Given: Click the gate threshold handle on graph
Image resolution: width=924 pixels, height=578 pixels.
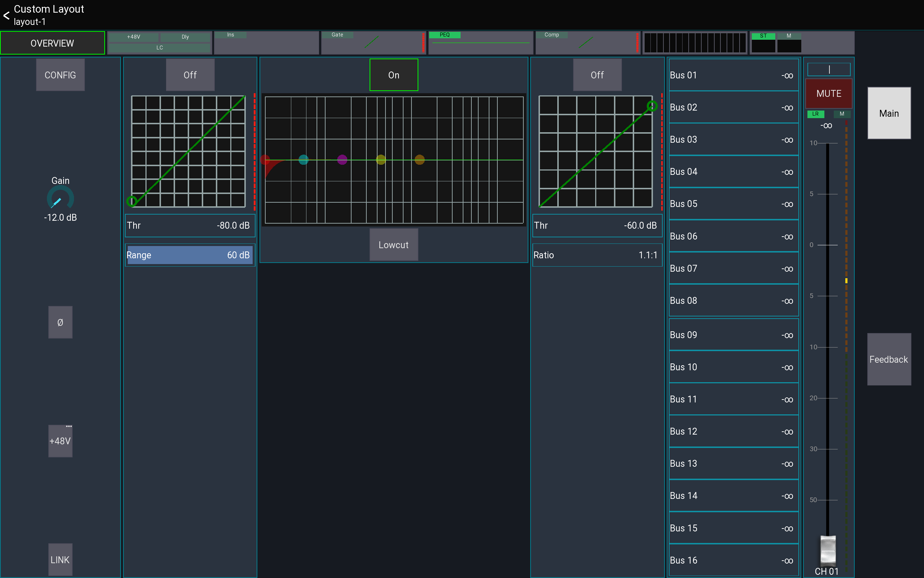Looking at the screenshot, I should point(132,201).
